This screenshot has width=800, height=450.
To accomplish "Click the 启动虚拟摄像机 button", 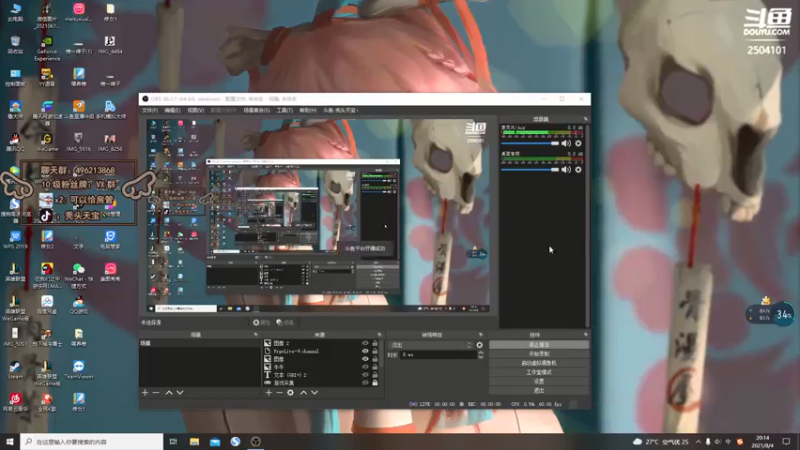I will [539, 363].
